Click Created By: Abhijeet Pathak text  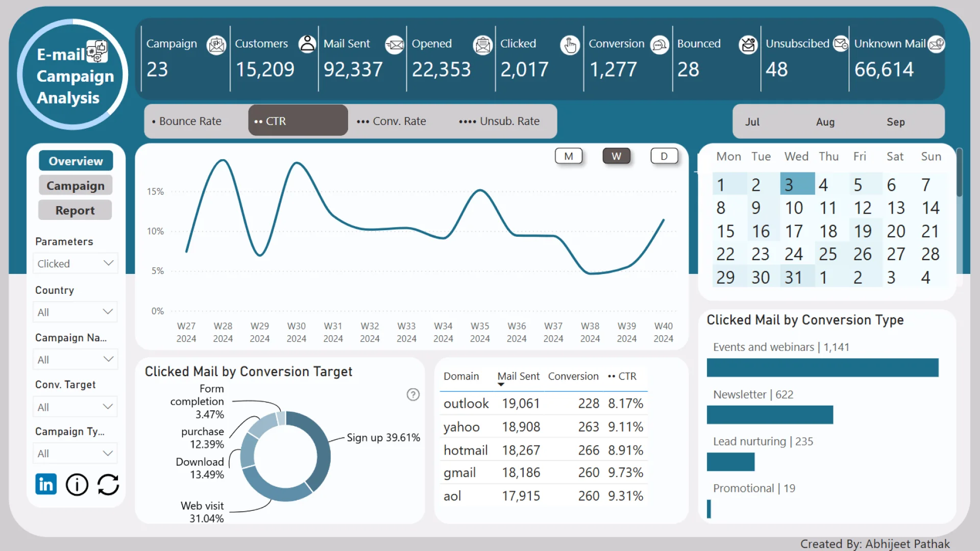click(875, 544)
